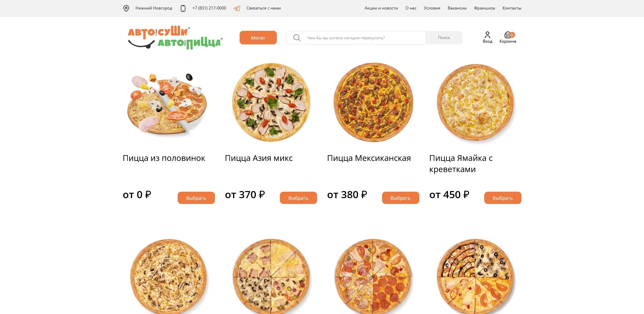This screenshot has width=644, height=314.
Task: Open Пицца Ямайка с креветками title
Action: 461,164
